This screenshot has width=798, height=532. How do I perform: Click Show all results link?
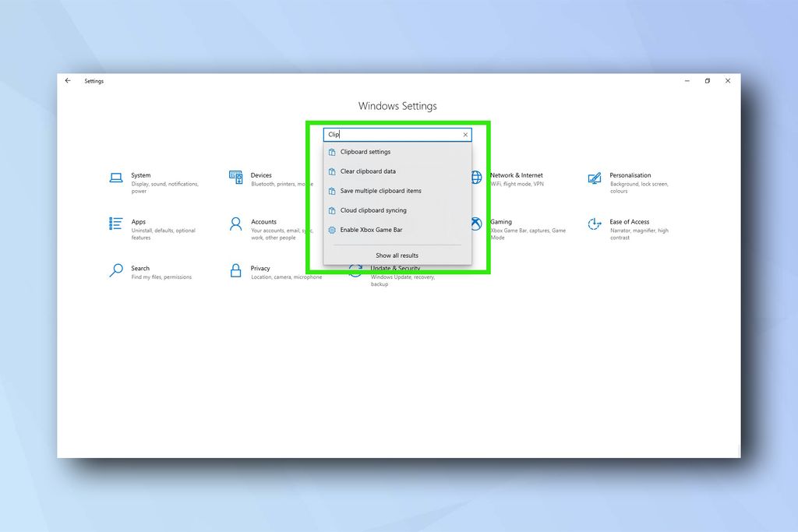click(397, 255)
